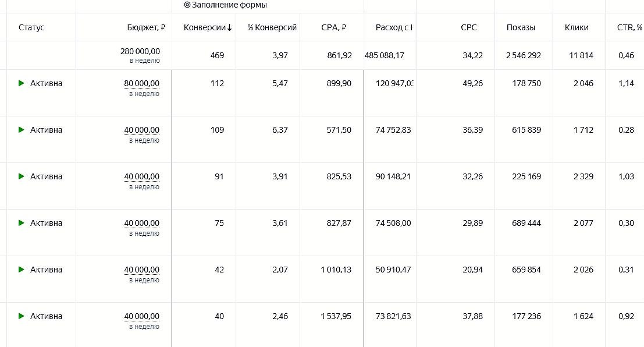
Task: Click the green play icon beside 112 conversions row
Action: [x=22, y=83]
